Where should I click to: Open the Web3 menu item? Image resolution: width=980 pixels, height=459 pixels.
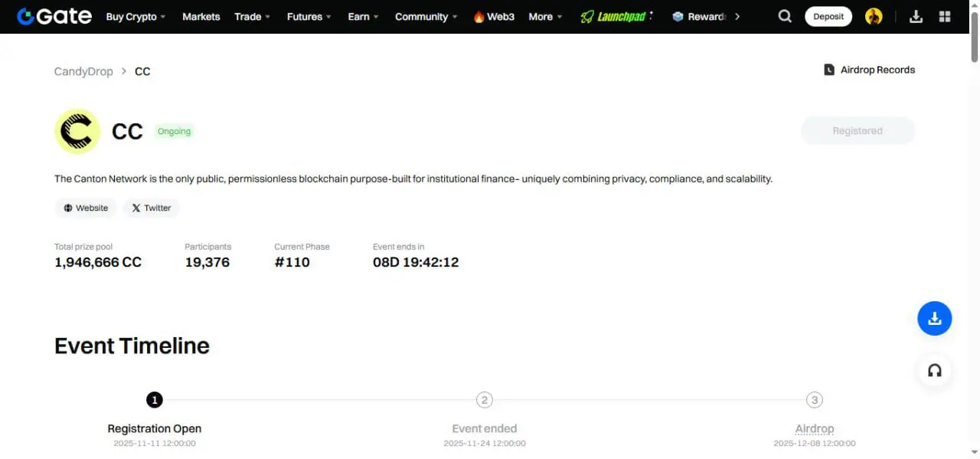pyautogui.click(x=494, y=16)
